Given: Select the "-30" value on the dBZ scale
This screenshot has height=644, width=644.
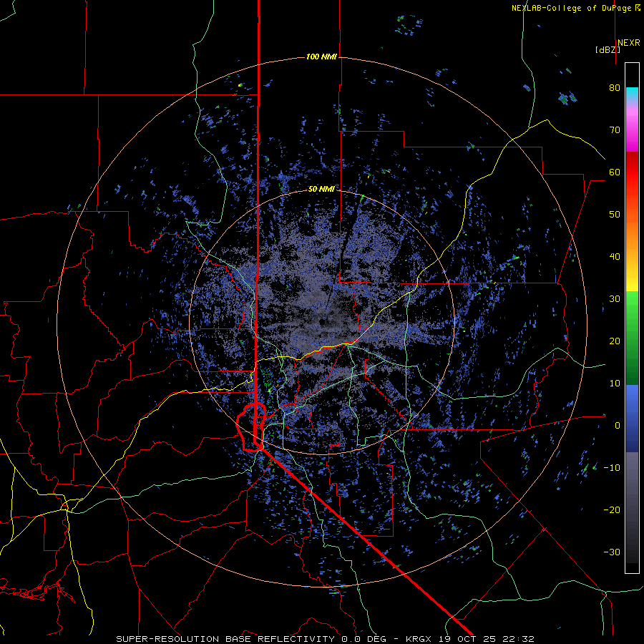Looking at the screenshot, I should coord(612,552).
